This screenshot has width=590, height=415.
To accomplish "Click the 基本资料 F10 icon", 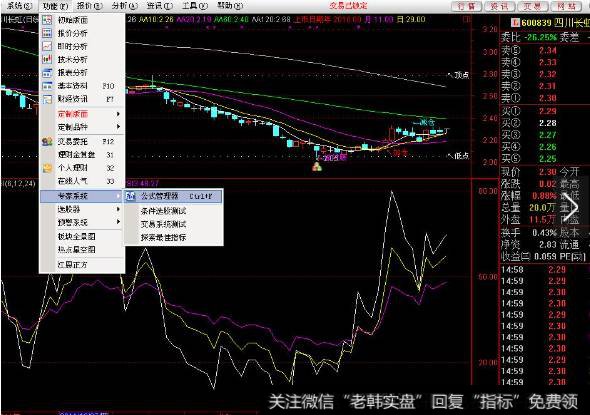I will click(47, 86).
